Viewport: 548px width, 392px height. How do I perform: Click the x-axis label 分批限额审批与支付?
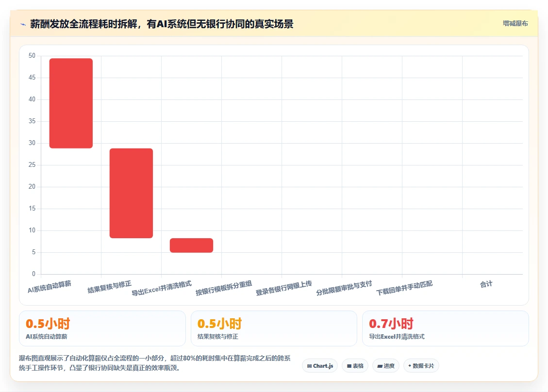(x=344, y=288)
